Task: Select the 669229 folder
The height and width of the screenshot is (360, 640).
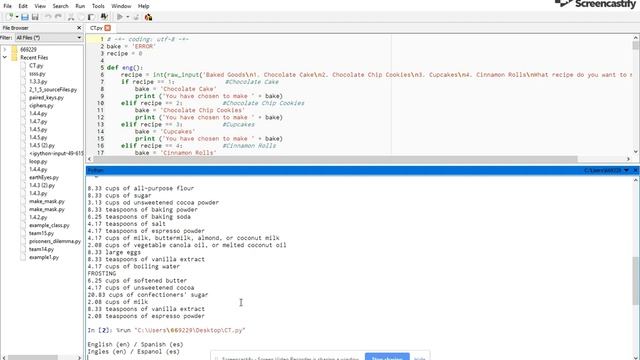Action: (x=28, y=49)
